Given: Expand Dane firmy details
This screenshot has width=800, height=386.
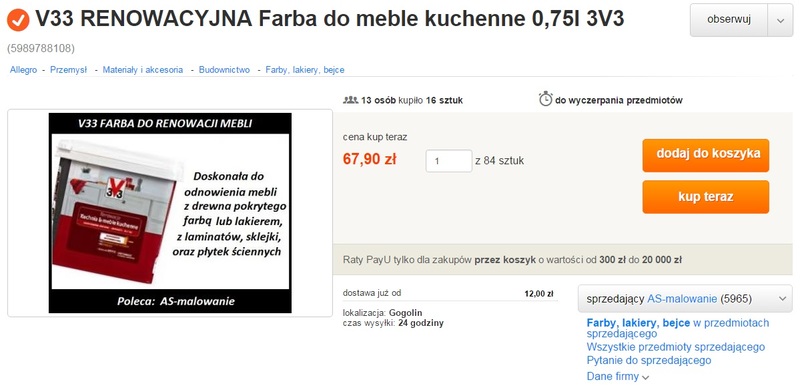Looking at the screenshot, I should click(x=618, y=377).
